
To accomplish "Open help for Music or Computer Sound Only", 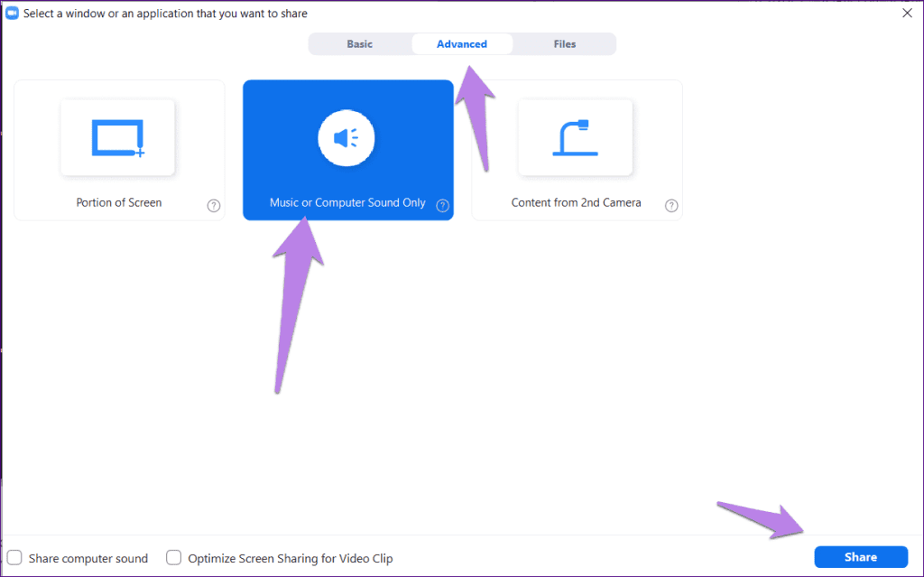I will coord(442,205).
